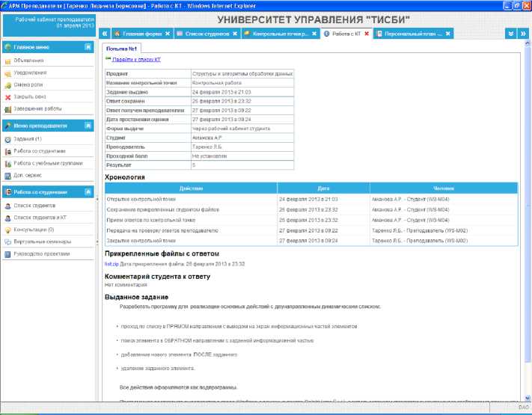This screenshot has height=415, width=532.
Task: Open Доп. сервис menu entry
Action: tap(28, 175)
